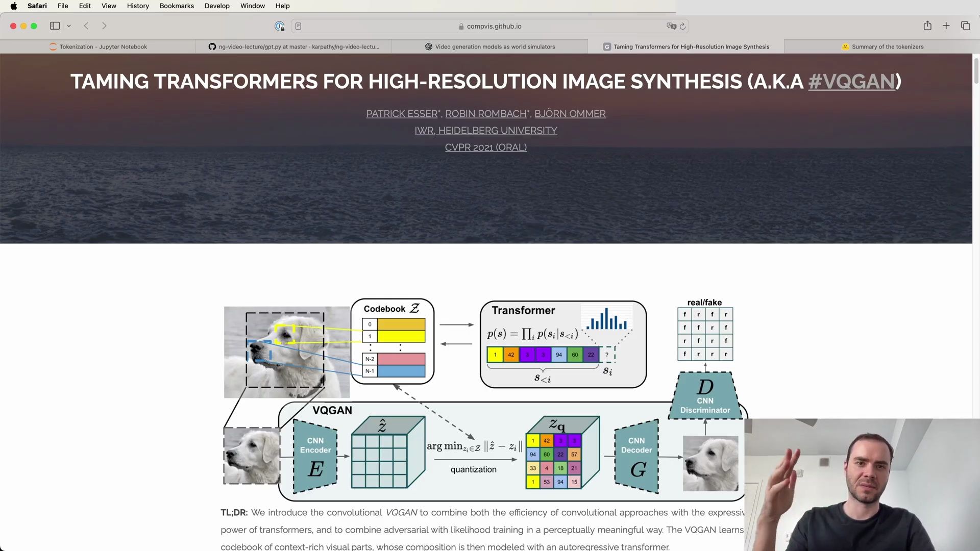Open the Develop menu
This screenshot has height=551, width=980.
pyautogui.click(x=217, y=6)
